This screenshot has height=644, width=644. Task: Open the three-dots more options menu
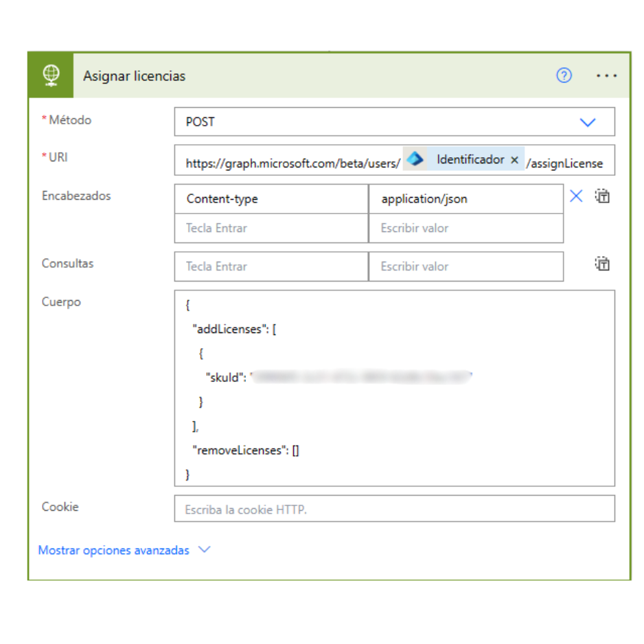(x=607, y=76)
